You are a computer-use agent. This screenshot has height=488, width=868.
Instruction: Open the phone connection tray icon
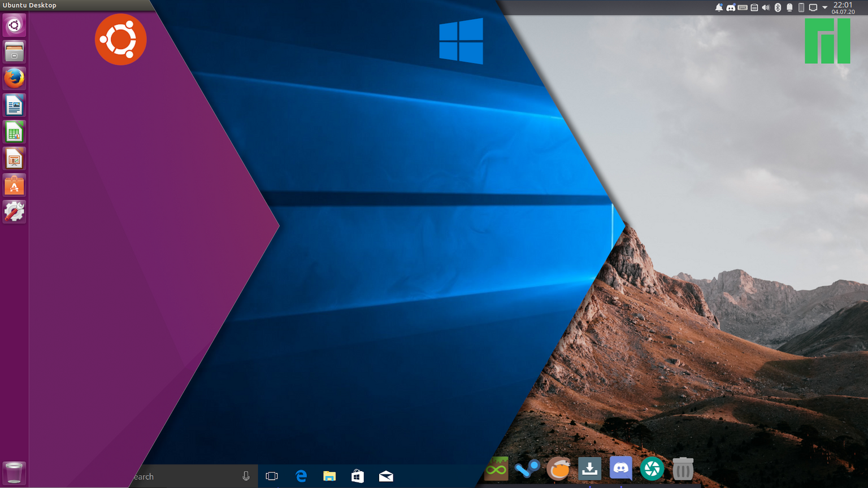click(801, 7)
